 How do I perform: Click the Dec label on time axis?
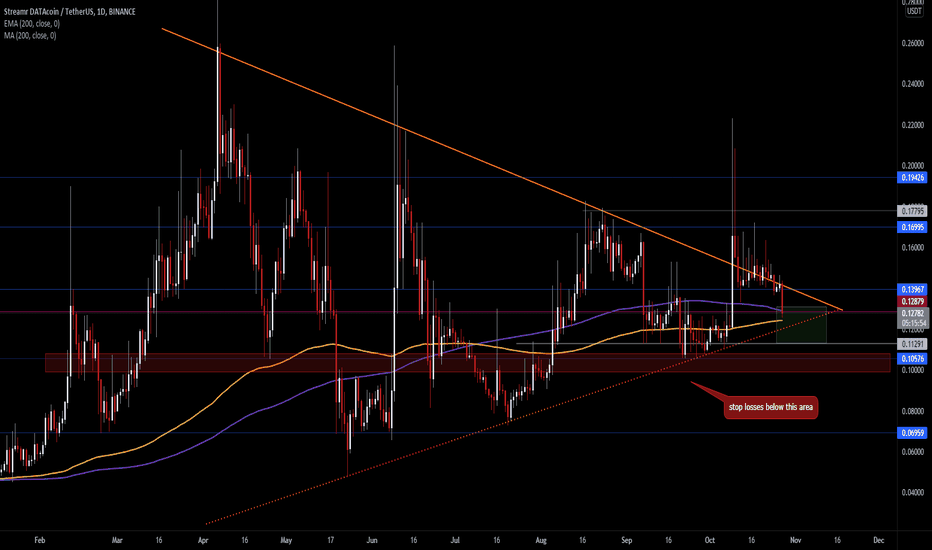coord(879,540)
